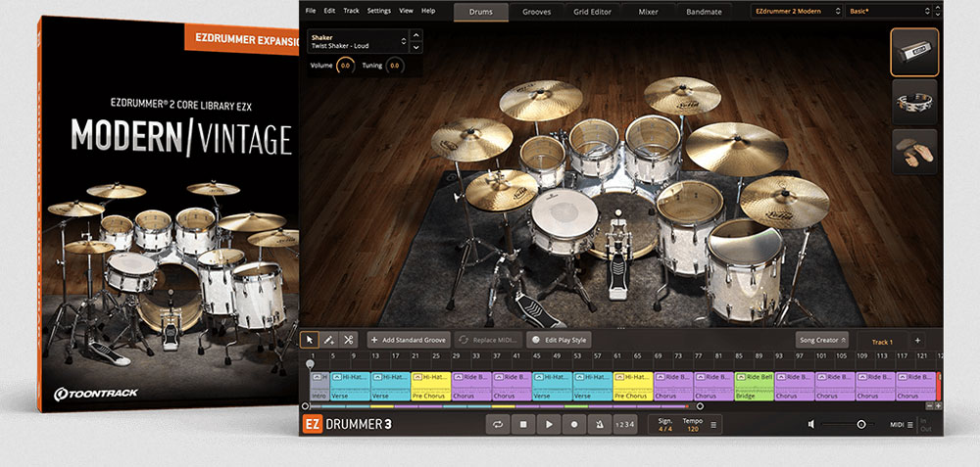Screen dimensions: 980x467
Task: Select the shaker percussion thumbnail
Action: (x=914, y=53)
